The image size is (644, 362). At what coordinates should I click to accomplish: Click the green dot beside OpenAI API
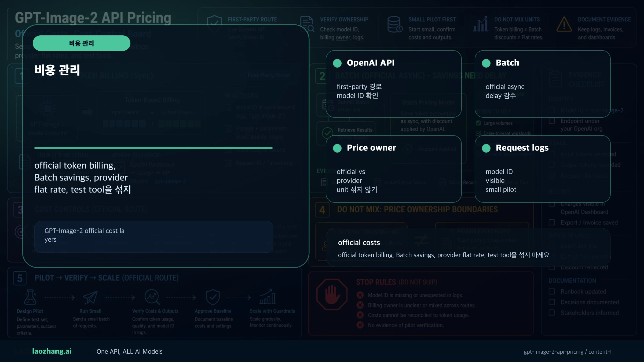click(337, 63)
